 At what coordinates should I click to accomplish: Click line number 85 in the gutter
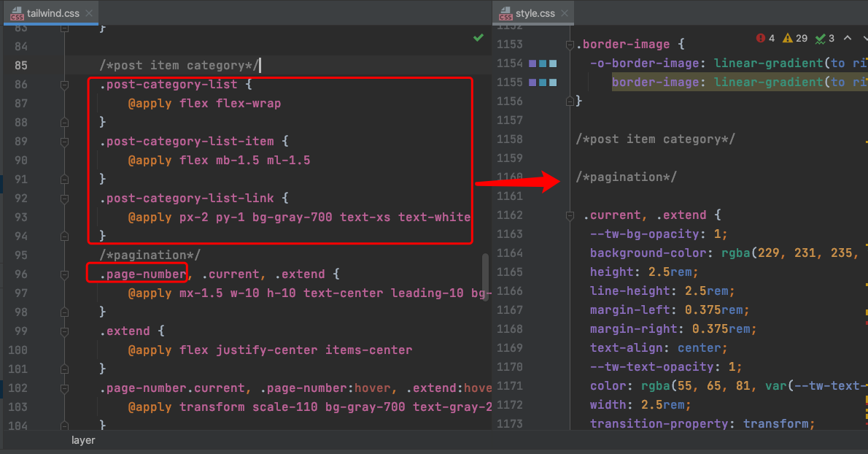(21, 66)
